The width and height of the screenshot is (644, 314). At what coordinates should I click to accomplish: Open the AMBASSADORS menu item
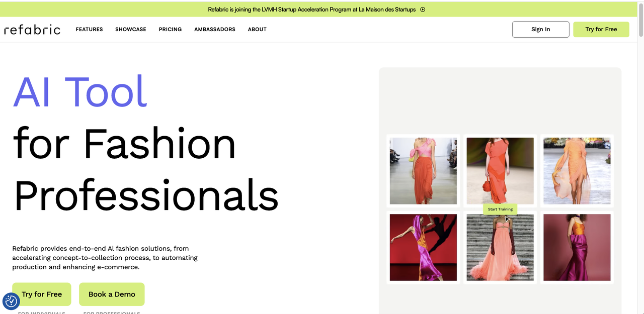click(x=215, y=29)
